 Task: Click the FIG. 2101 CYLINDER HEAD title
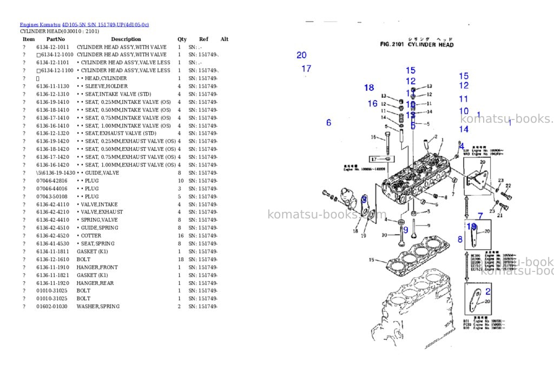[417, 44]
